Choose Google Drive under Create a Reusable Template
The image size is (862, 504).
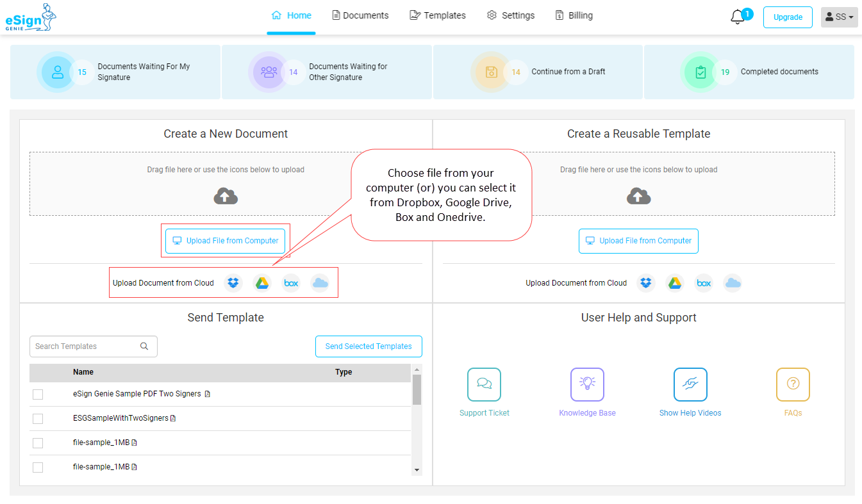pos(675,283)
